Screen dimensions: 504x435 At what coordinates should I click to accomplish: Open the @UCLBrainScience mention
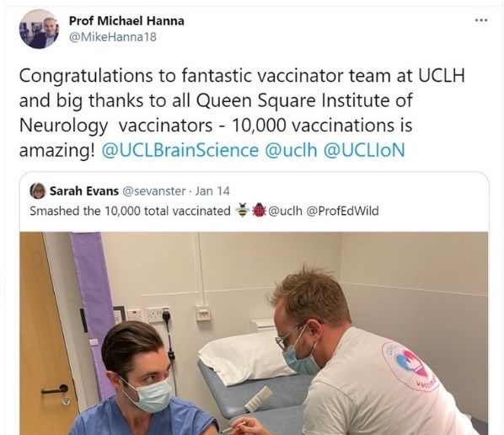(180, 150)
